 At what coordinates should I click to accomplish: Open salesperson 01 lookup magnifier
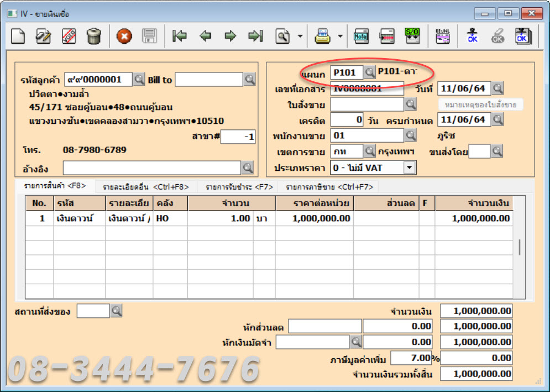pyautogui.click(x=410, y=135)
